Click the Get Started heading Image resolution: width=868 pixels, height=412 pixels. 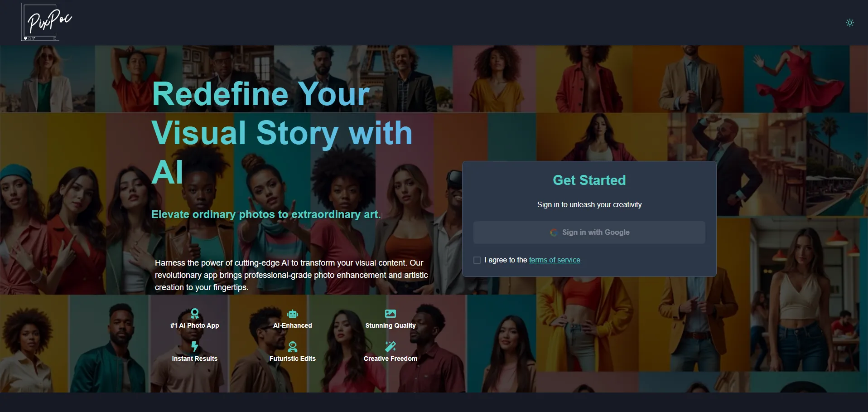[x=589, y=180]
